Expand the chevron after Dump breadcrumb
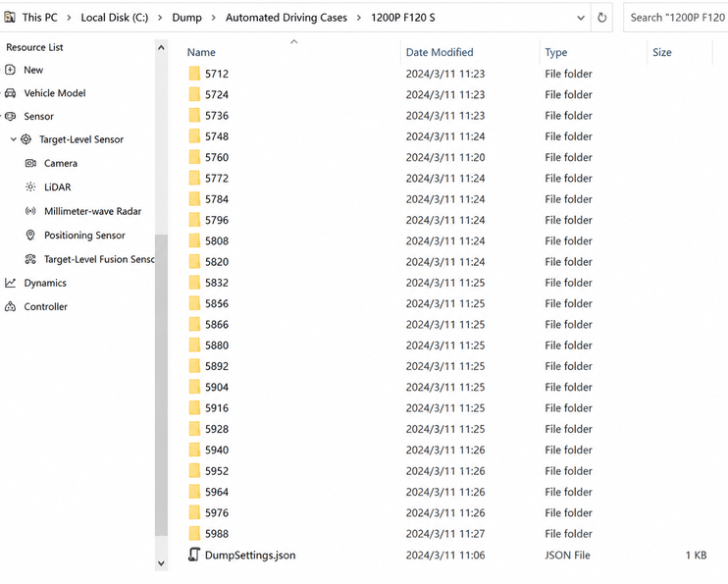 click(214, 18)
